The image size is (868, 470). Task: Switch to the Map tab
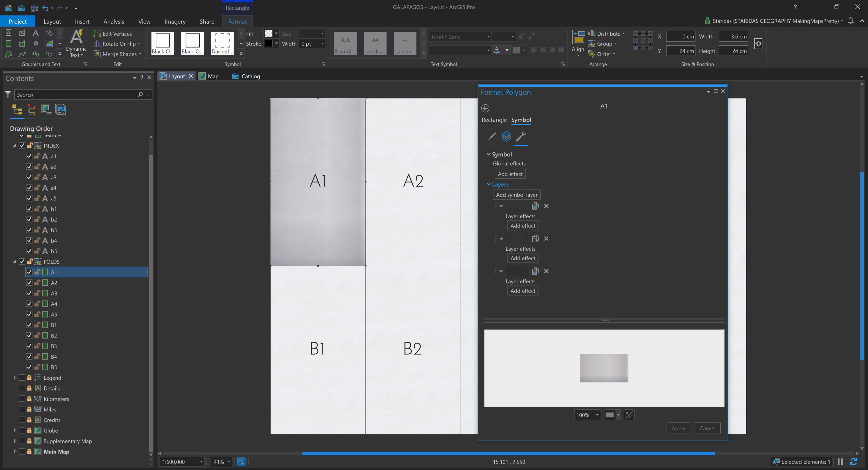pos(212,76)
